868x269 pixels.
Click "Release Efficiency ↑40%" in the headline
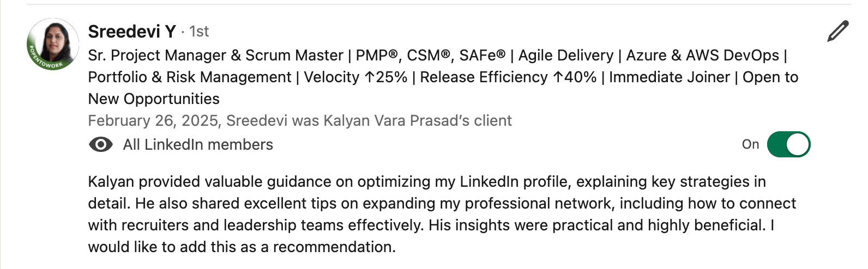pyautogui.click(x=508, y=77)
